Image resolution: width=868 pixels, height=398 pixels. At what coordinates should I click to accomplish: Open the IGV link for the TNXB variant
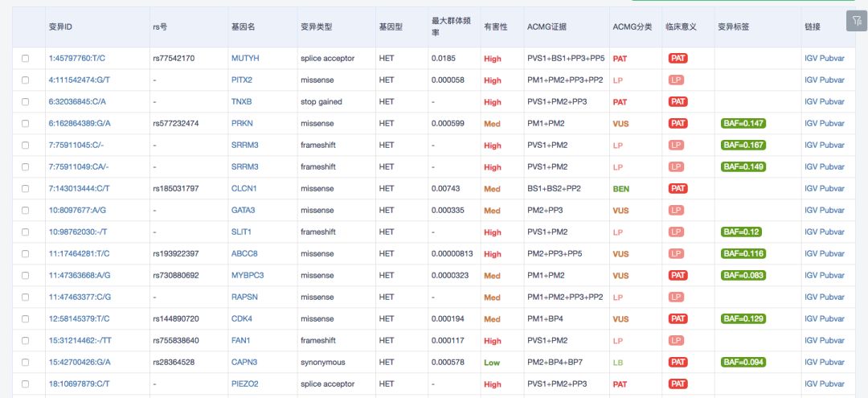click(x=811, y=102)
